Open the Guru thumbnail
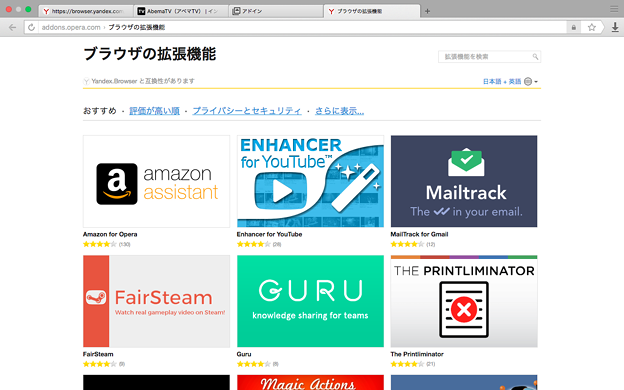 310,301
